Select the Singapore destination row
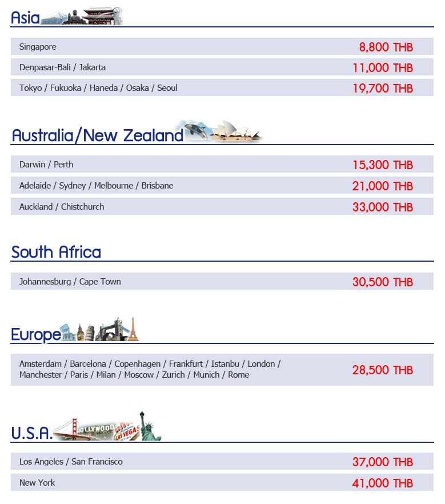Screen dimensions: 445x504 222,47
